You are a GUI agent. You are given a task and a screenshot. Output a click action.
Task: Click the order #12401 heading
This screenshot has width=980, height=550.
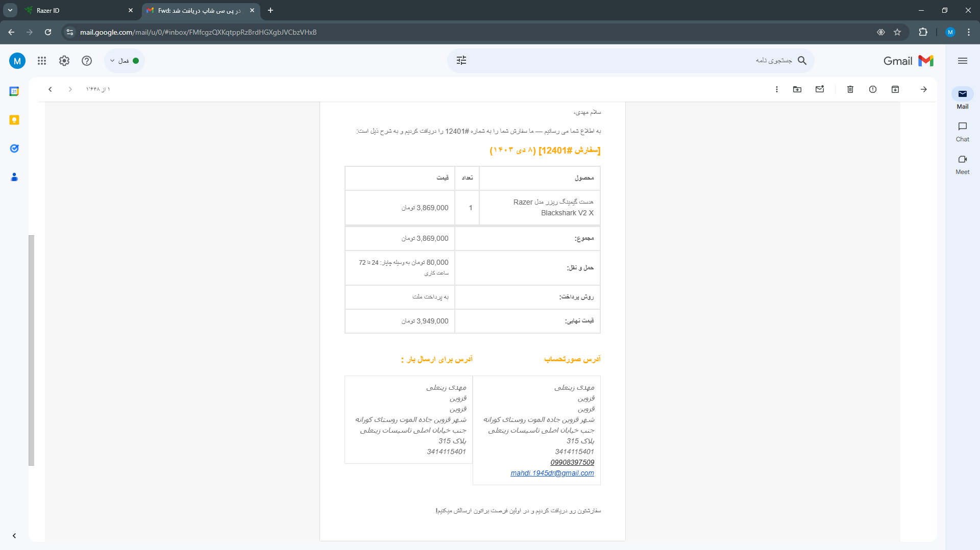click(x=545, y=150)
